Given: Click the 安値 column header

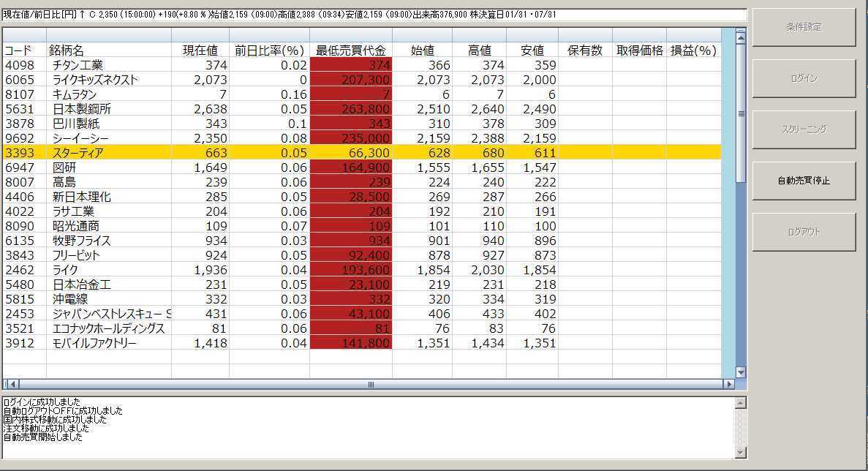Looking at the screenshot, I should [532, 50].
